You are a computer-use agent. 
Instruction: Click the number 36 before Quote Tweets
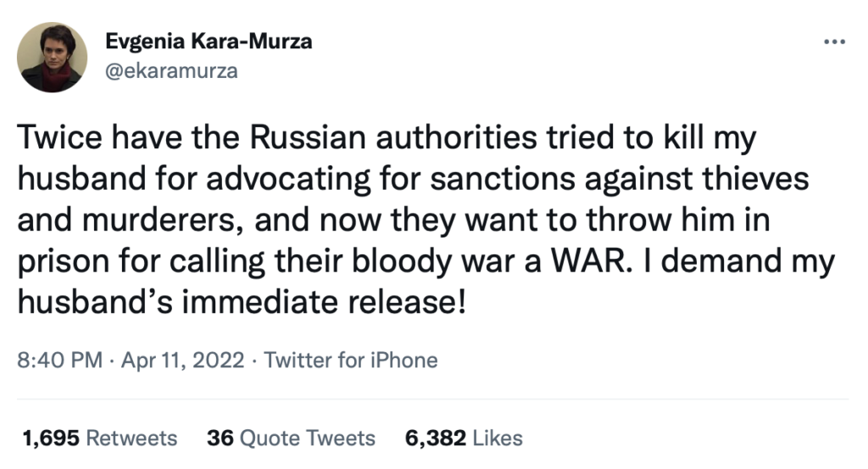pyautogui.click(x=220, y=438)
